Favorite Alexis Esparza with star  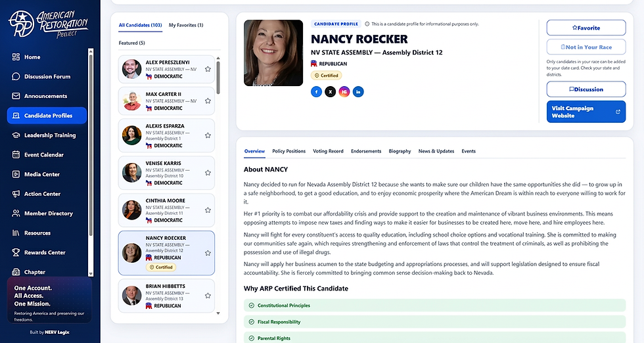coord(208,135)
